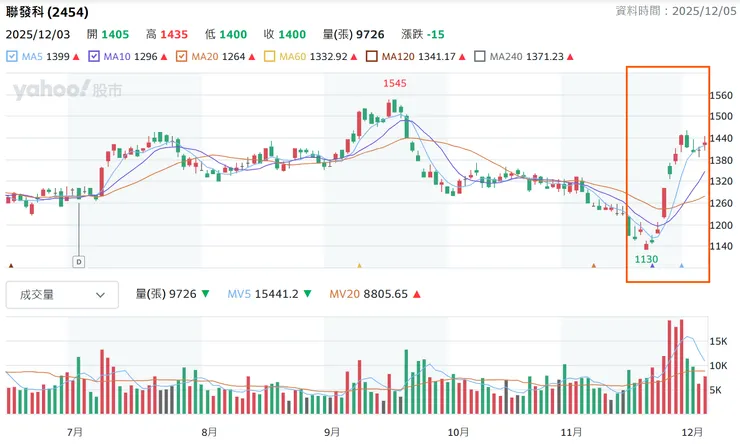The image size is (740, 444).
Task: Click the D dividend marker icon
Action: pos(78,262)
